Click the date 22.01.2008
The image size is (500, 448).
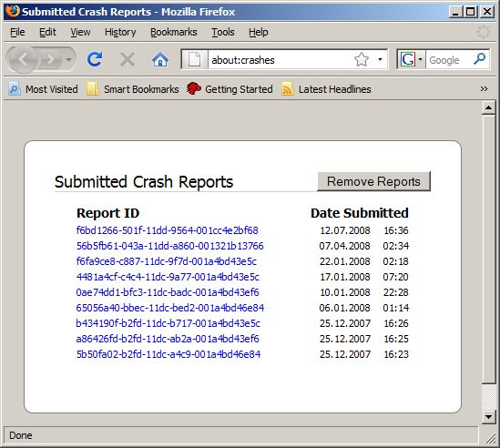click(345, 261)
